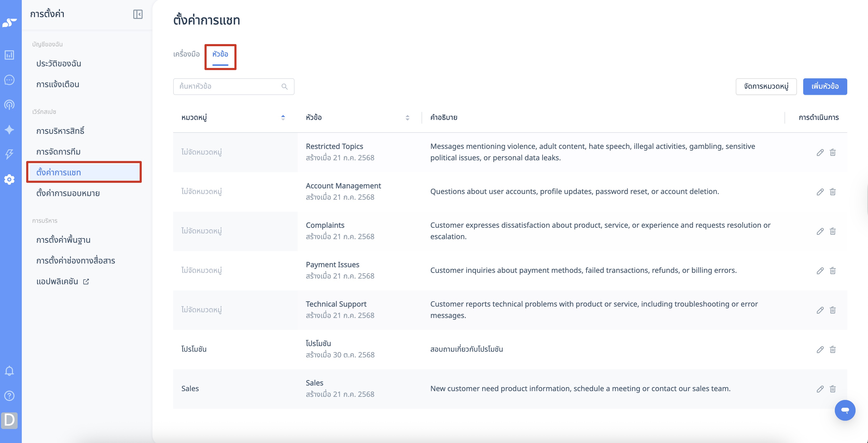Click the Technical Support title text
This screenshot has width=868, height=443.
coord(336,304)
